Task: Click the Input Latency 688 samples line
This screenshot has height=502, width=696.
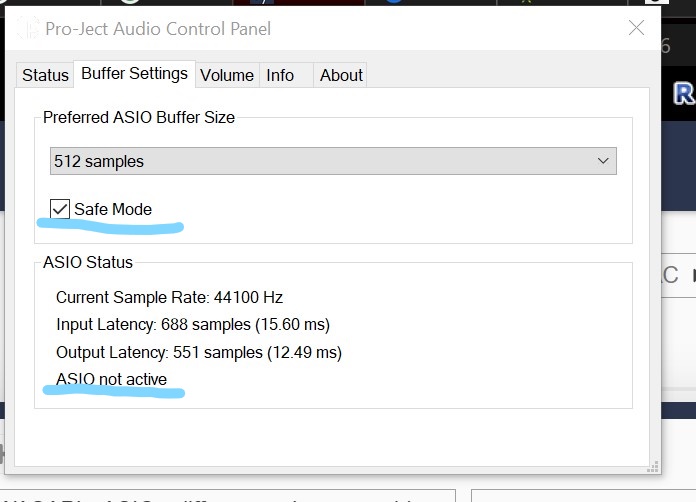Action: pyautogui.click(x=193, y=324)
